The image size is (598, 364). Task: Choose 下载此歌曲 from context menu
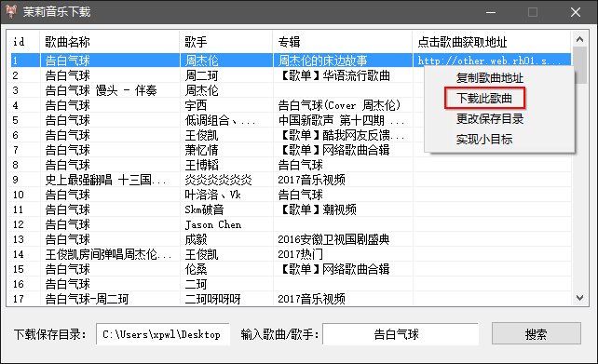484,99
